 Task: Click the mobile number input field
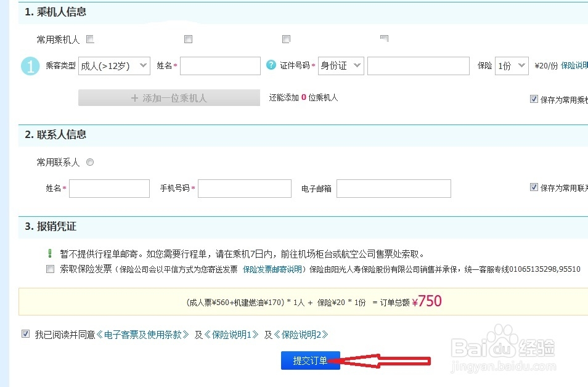(245, 188)
